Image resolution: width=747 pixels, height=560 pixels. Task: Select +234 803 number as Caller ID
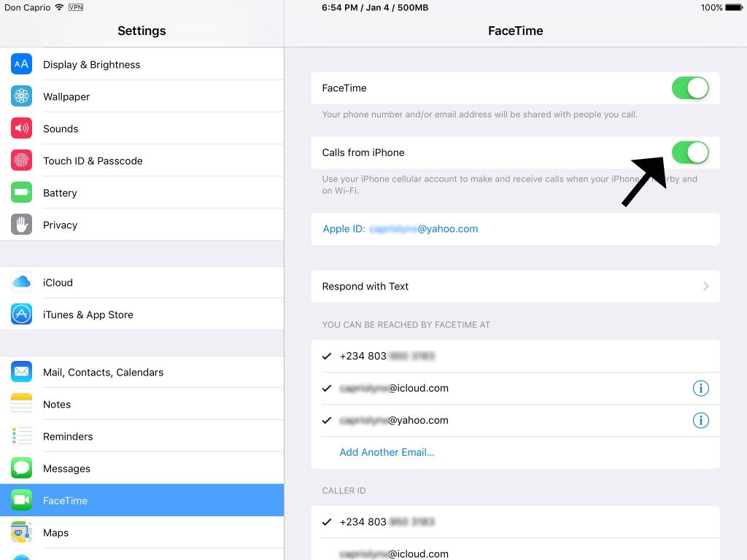[x=516, y=522]
